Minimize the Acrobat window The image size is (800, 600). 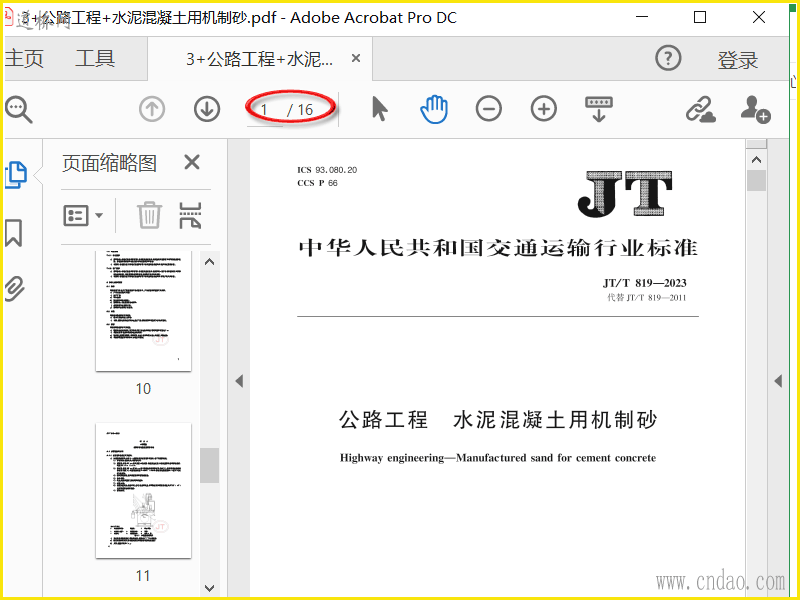click(x=642, y=17)
